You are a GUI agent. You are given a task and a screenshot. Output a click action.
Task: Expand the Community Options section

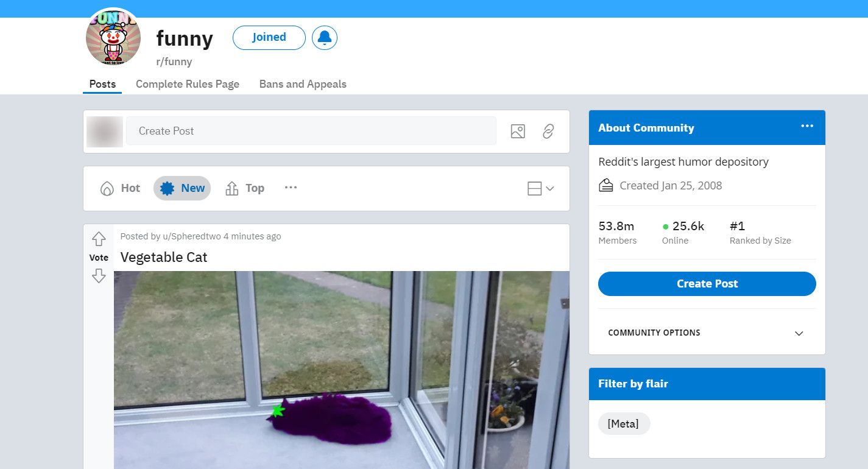pyautogui.click(x=707, y=333)
